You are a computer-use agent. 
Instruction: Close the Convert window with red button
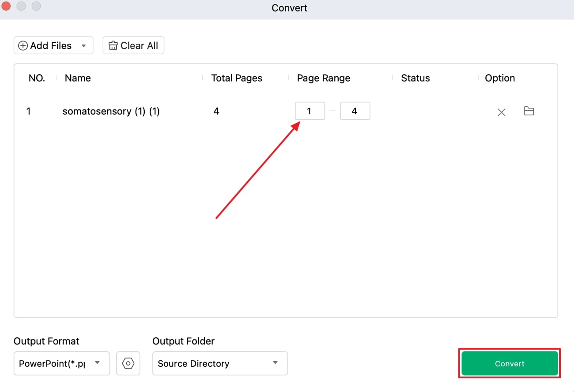click(x=6, y=6)
